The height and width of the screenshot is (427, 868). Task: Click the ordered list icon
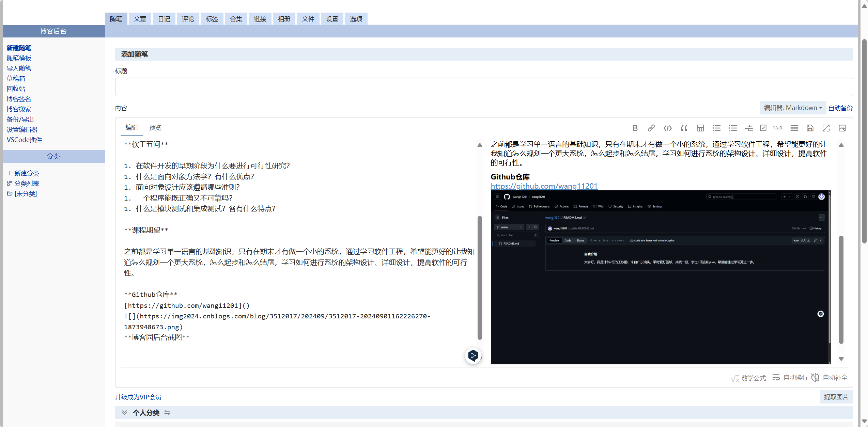733,128
